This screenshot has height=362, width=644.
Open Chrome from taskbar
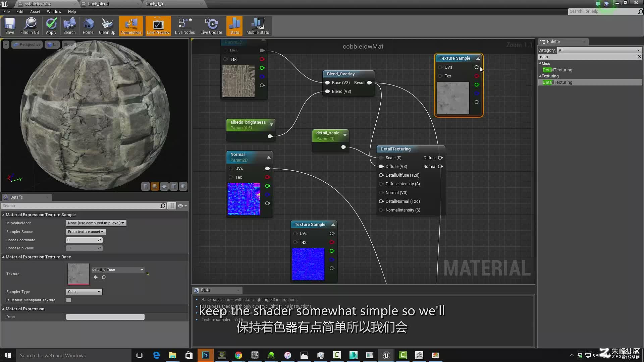[238, 355]
